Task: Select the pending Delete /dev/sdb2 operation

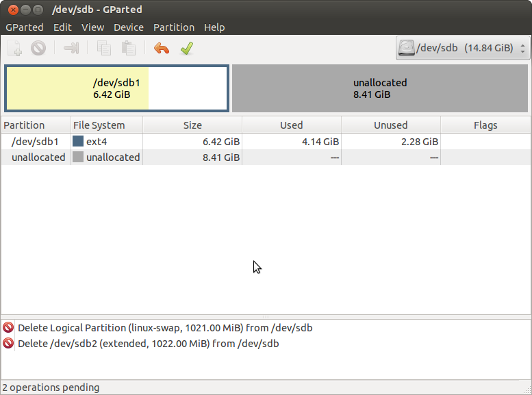Action: 148,344
